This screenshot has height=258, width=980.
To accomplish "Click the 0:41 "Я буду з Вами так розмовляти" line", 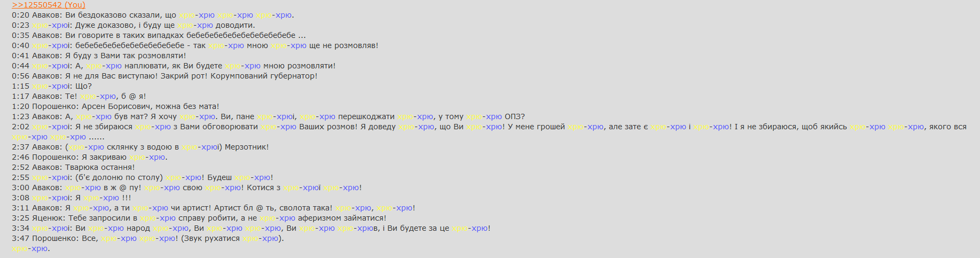I will coord(99,56).
